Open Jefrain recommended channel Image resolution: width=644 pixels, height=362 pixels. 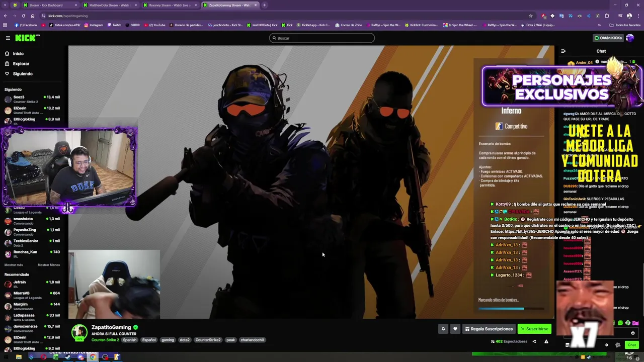32,284
